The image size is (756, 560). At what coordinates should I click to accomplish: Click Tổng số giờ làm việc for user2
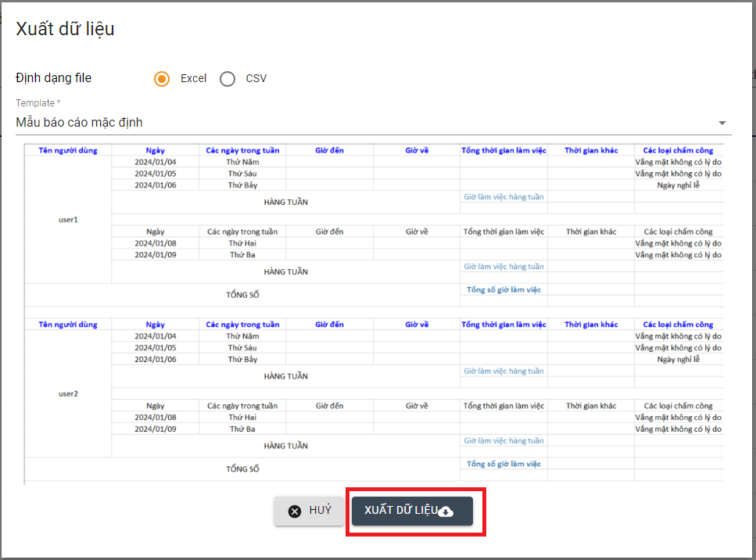[503, 464]
